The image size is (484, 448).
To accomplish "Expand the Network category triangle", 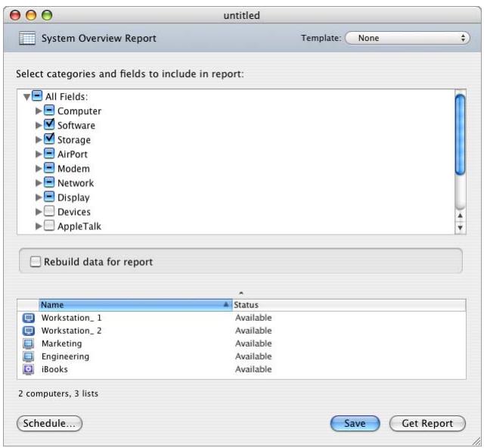I will click(39, 183).
